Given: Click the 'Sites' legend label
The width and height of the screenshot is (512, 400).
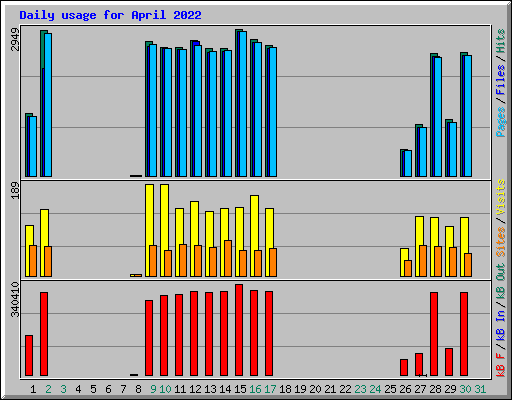Looking at the screenshot, I should pos(501,242).
